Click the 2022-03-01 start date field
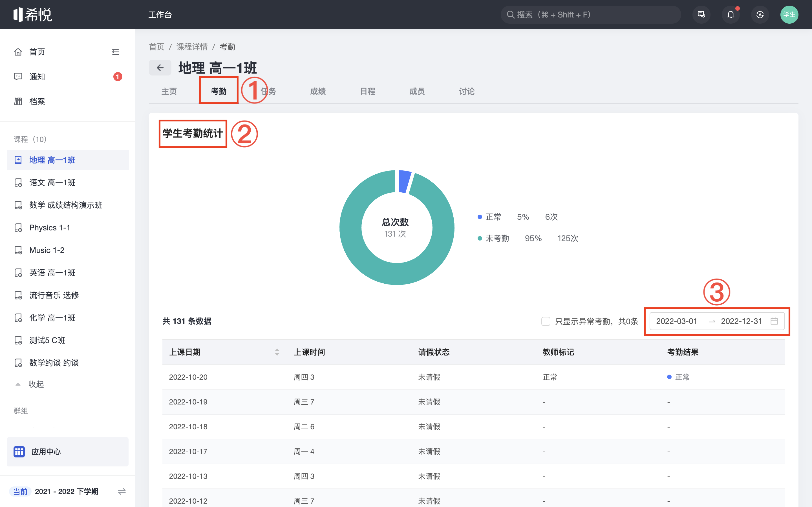812x507 pixels. (676, 321)
